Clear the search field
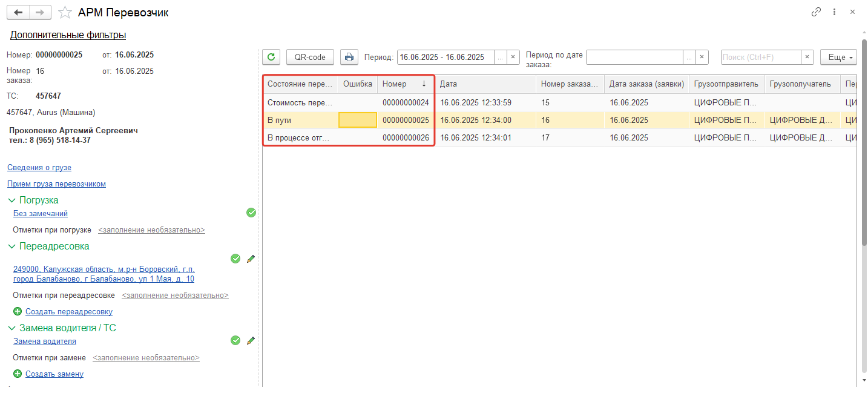This screenshot has width=868, height=393. (807, 57)
